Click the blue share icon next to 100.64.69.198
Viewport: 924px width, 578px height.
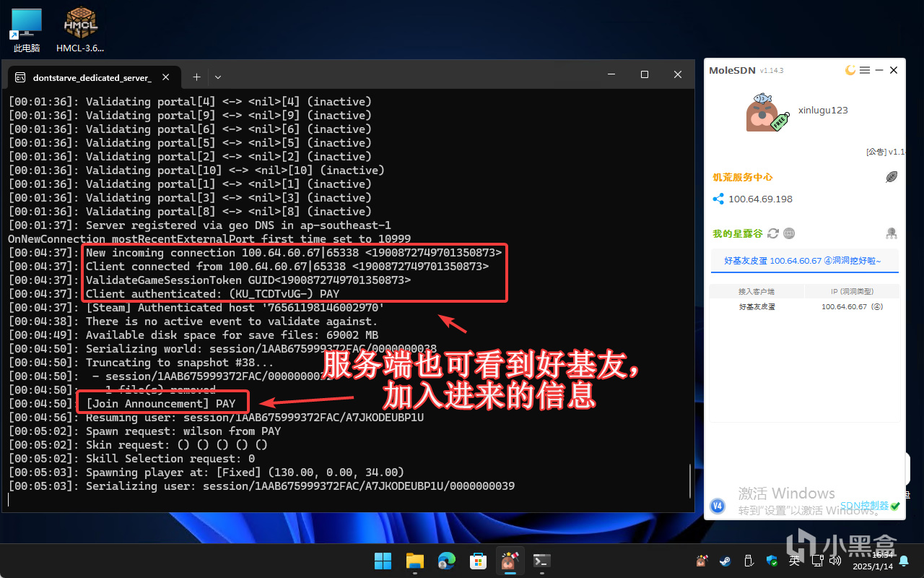coord(718,199)
